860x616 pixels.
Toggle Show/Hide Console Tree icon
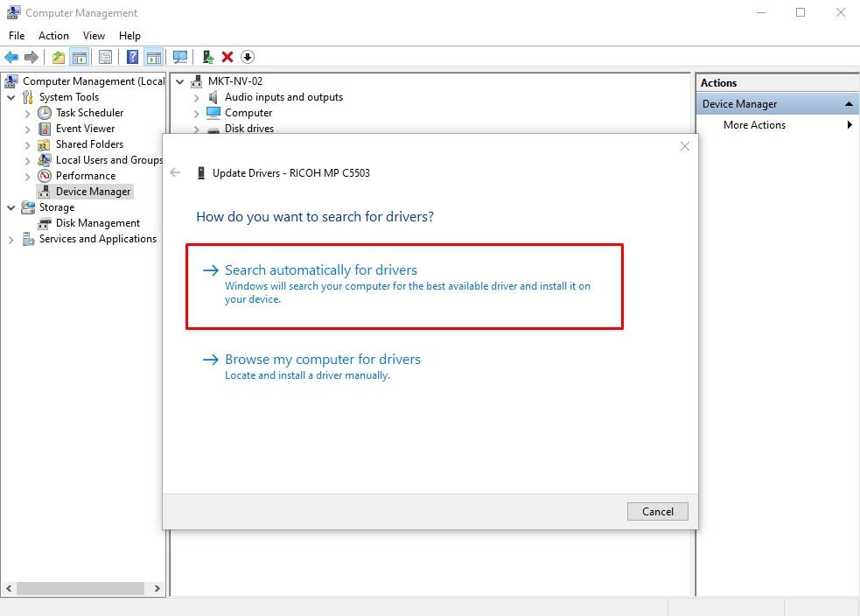pos(80,57)
